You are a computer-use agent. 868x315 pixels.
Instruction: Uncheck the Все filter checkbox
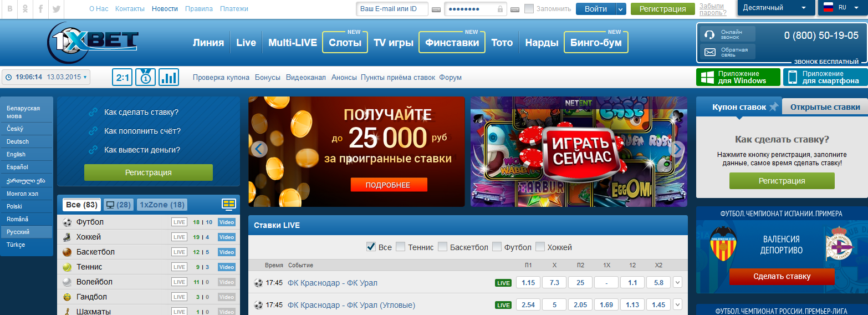(x=371, y=247)
